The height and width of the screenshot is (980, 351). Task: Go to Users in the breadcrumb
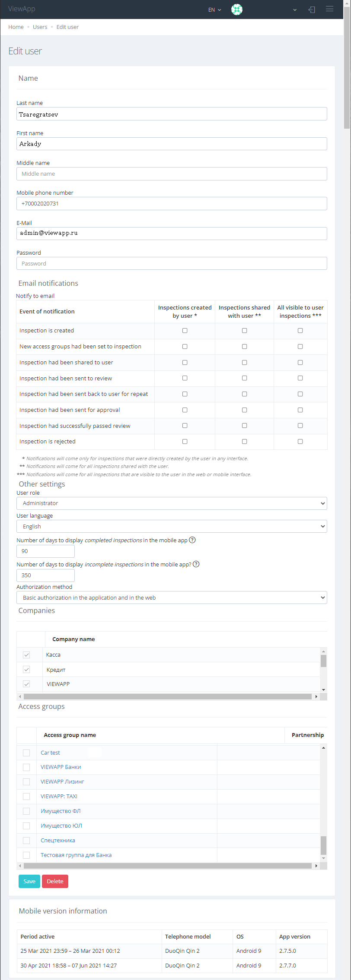point(40,27)
